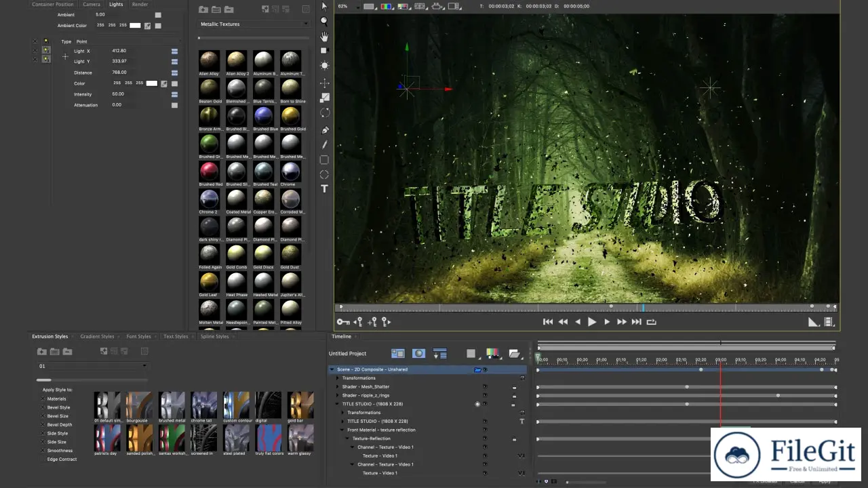Click the color bars icon in timeline header
The width and height of the screenshot is (868, 488).
coord(493,353)
